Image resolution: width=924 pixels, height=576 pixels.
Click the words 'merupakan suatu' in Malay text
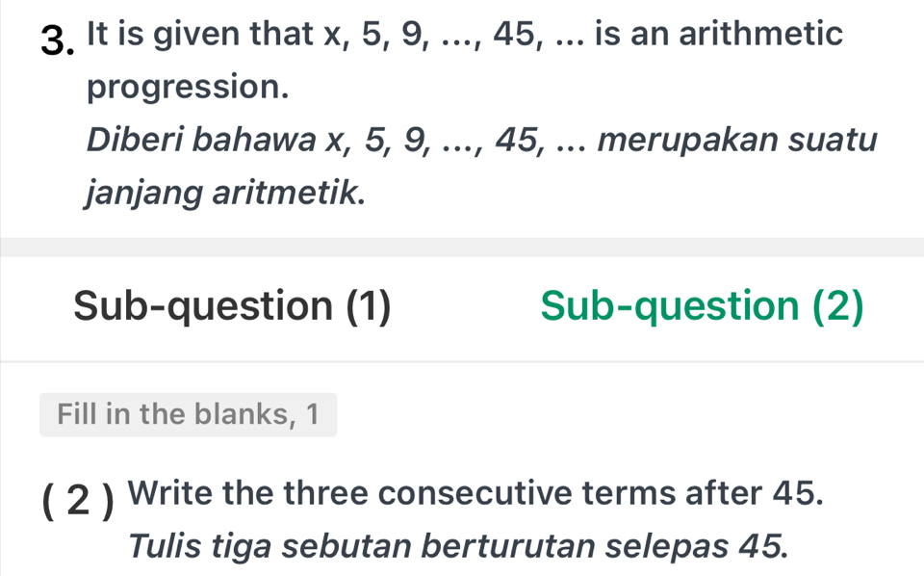737,141
